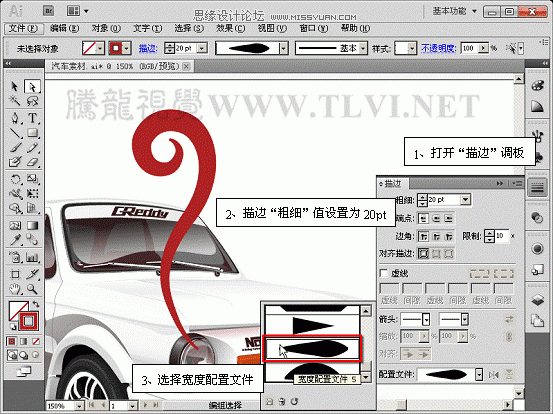This screenshot has height=414, width=553.
Task: Open the Color panel icon in dock
Action: 537,86
